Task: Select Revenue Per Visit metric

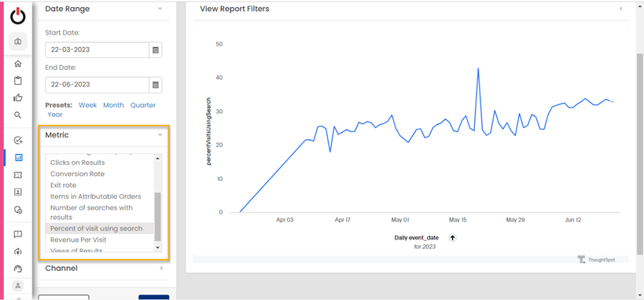Action: (79, 240)
